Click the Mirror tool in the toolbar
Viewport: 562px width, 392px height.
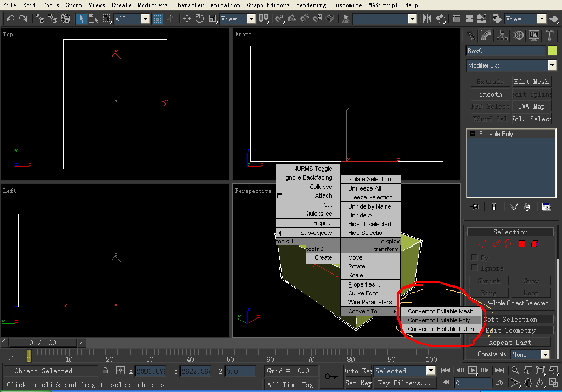428,19
